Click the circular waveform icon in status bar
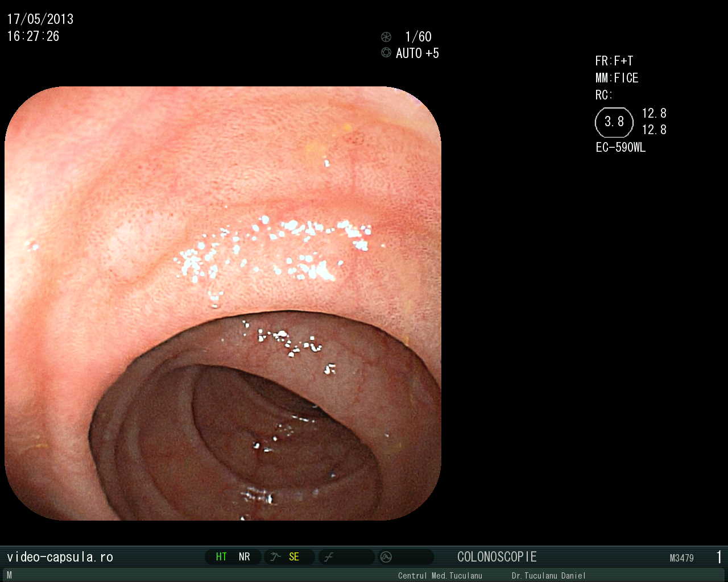 (386, 557)
